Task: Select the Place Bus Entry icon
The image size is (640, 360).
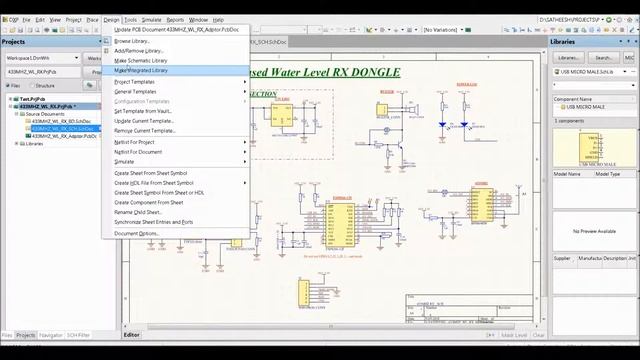Action: tap(530, 30)
